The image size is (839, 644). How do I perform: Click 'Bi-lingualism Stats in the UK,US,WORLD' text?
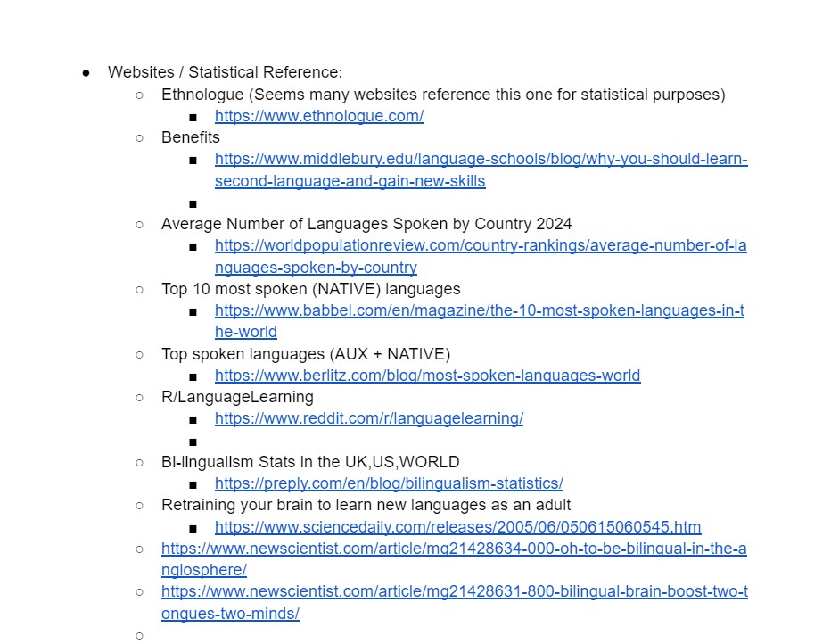coord(310,461)
